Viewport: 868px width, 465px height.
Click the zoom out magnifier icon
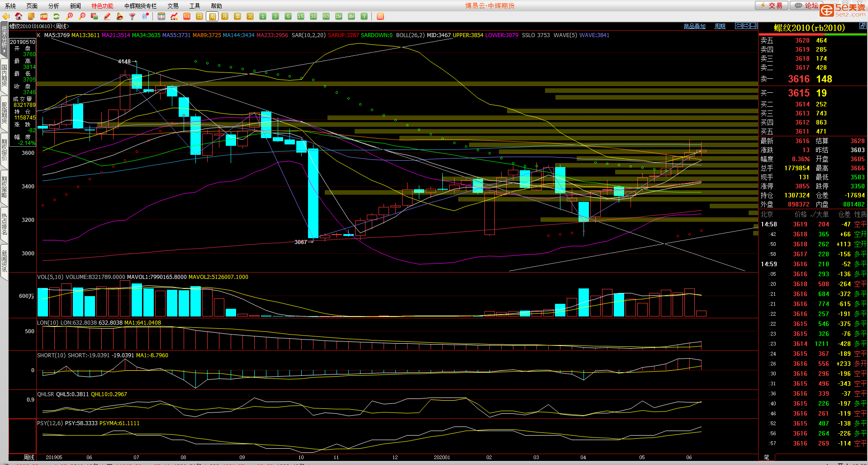[82, 16]
